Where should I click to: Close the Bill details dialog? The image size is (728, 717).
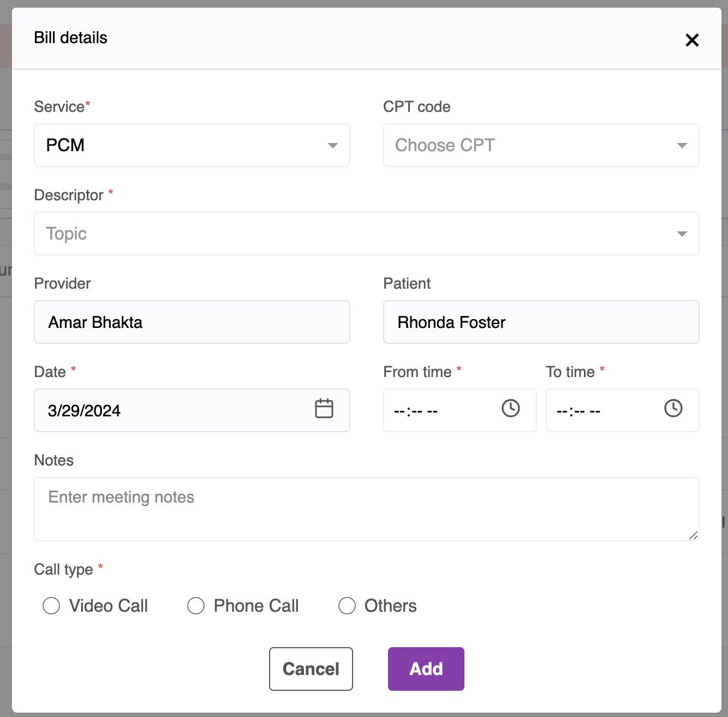(x=692, y=40)
